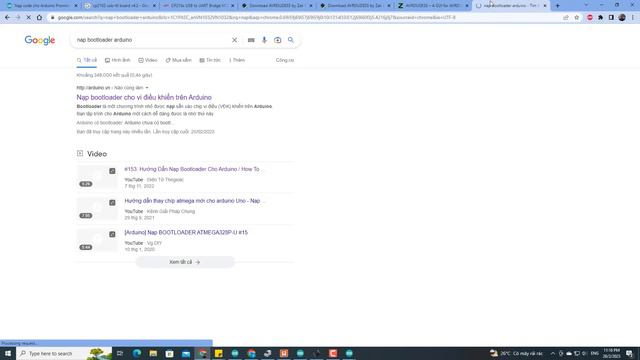The width and height of the screenshot is (640, 360).
Task: Click thumbnail of the ATMEGA328P-U video
Action: click(97, 240)
